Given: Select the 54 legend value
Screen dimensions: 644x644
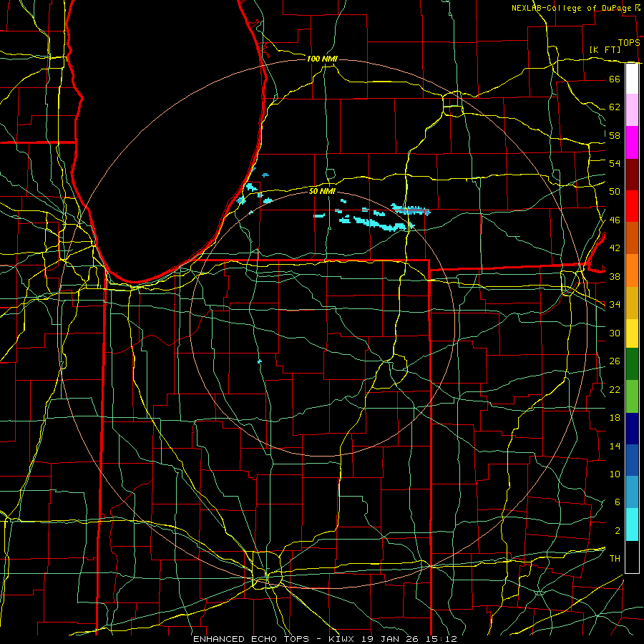Looking at the screenshot, I should [x=615, y=163].
